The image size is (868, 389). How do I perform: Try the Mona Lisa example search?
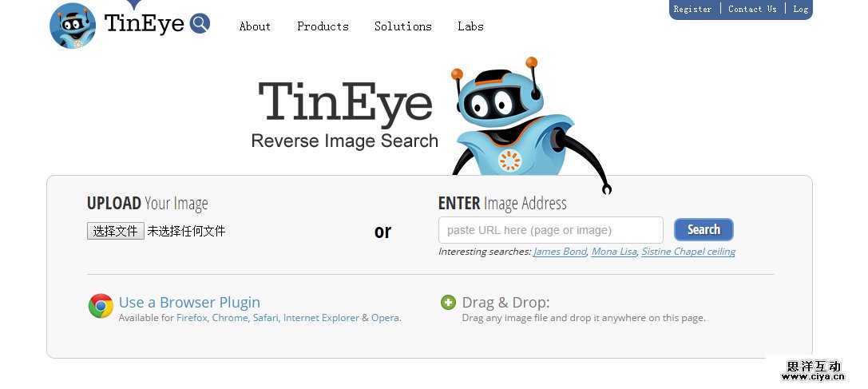(x=614, y=252)
